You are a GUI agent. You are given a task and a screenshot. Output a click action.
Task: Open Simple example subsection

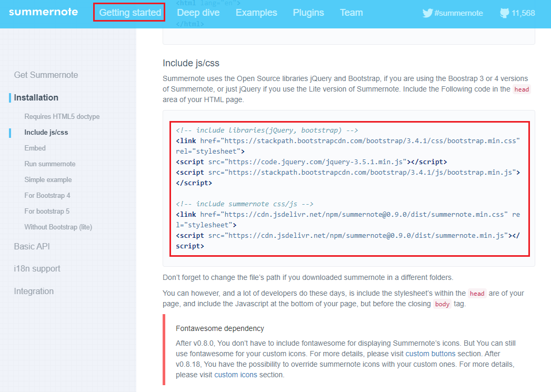pyautogui.click(x=48, y=180)
